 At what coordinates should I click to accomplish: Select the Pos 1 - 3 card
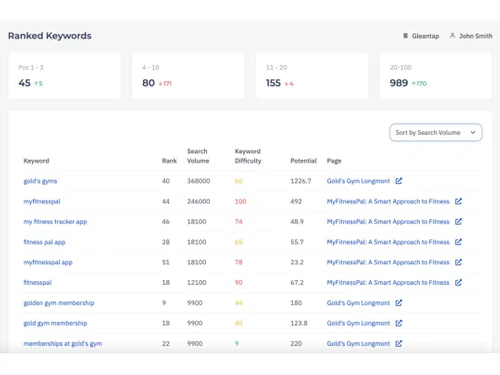click(65, 76)
